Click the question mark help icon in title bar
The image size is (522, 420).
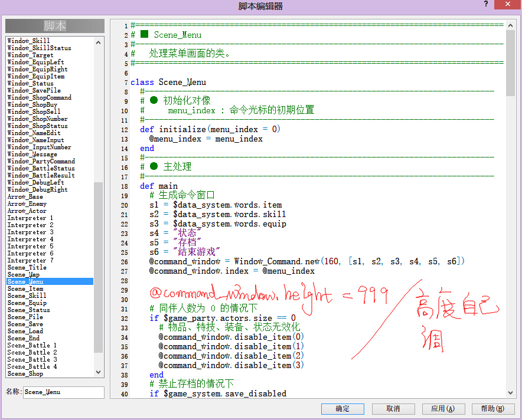click(486, 4)
